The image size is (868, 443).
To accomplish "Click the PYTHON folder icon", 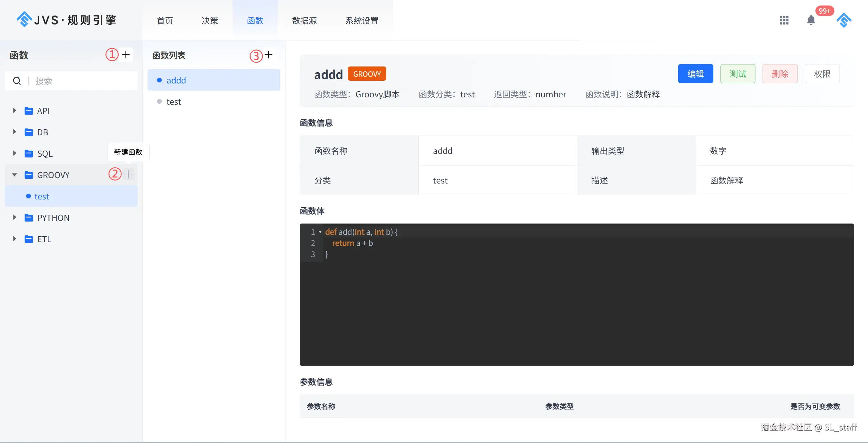I will [29, 217].
